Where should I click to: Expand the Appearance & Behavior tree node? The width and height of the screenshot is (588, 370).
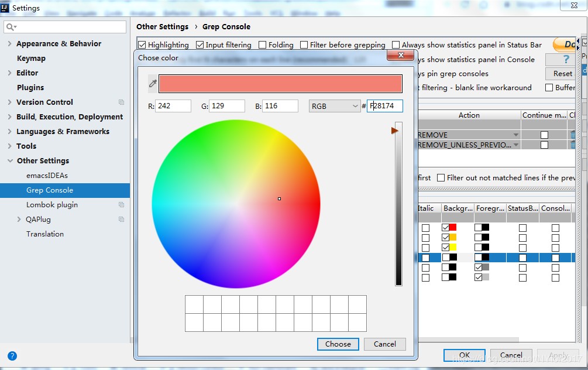tap(10, 43)
